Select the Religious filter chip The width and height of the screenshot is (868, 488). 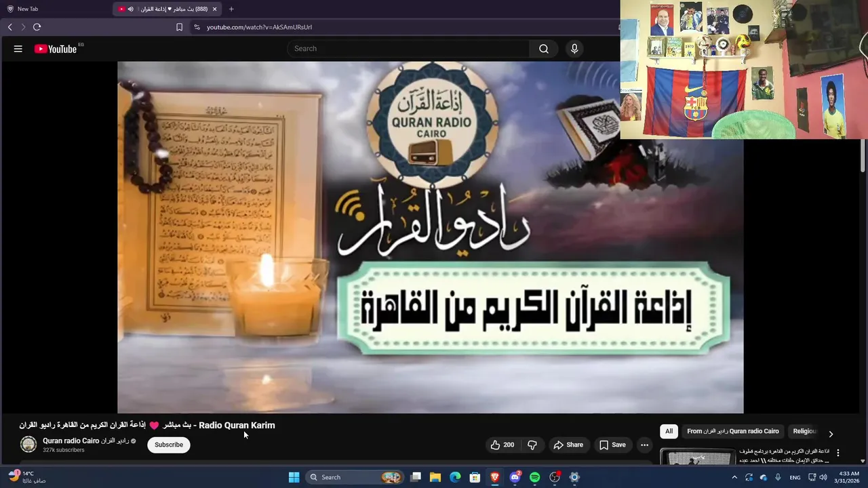click(805, 431)
